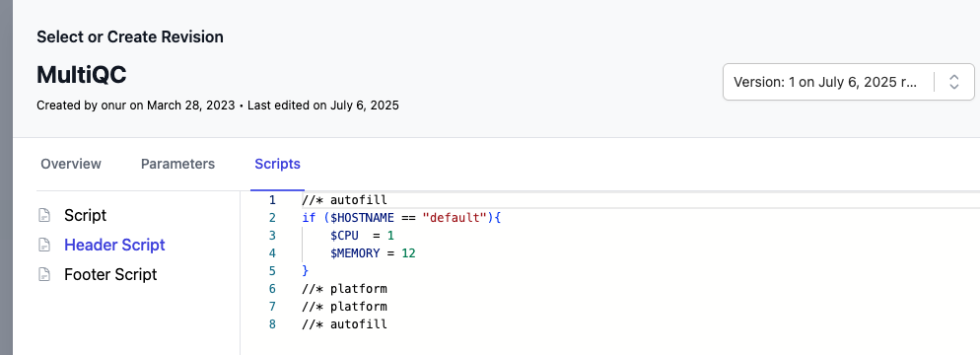Place cursor on the $CPU = 1 line
Viewport: 980px width, 355px height.
[363, 236]
